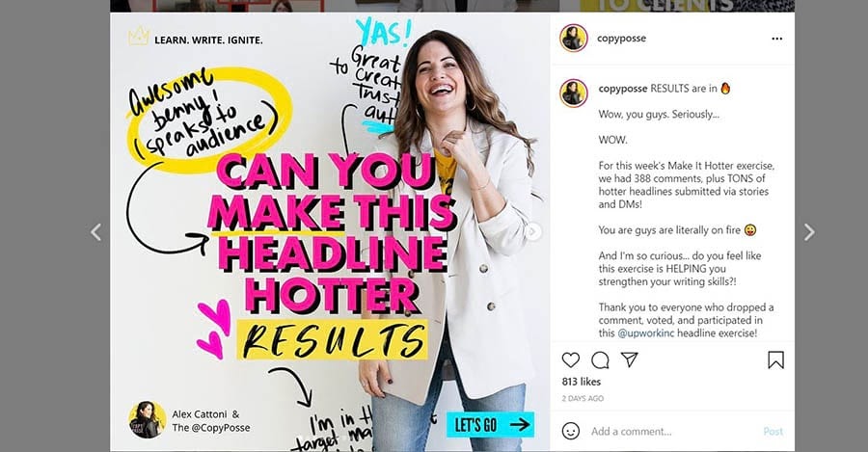Click the Post comment button
The image size is (868, 452).
773,432
